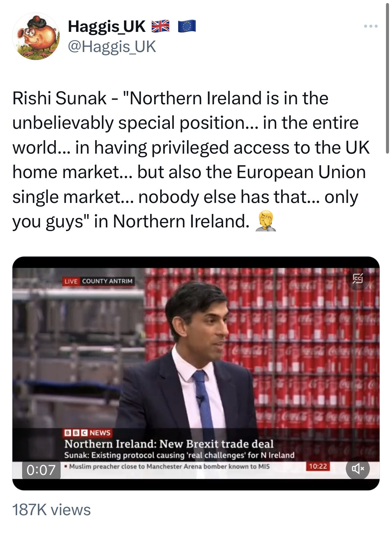Image resolution: width=392 pixels, height=539 pixels.
Task: Click the Haggis_UK display name
Action: point(107,26)
